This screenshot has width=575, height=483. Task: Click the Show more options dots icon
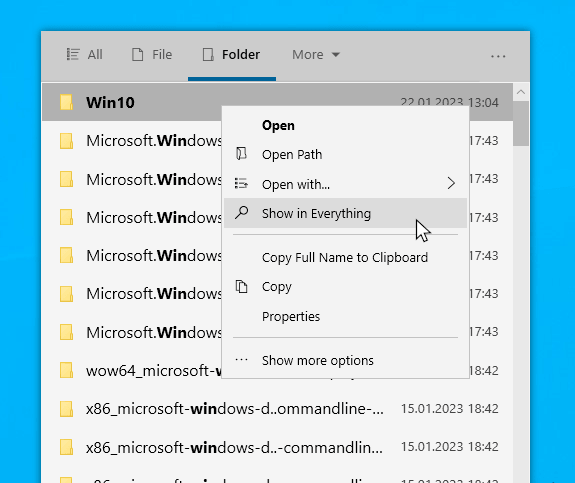click(x=241, y=360)
